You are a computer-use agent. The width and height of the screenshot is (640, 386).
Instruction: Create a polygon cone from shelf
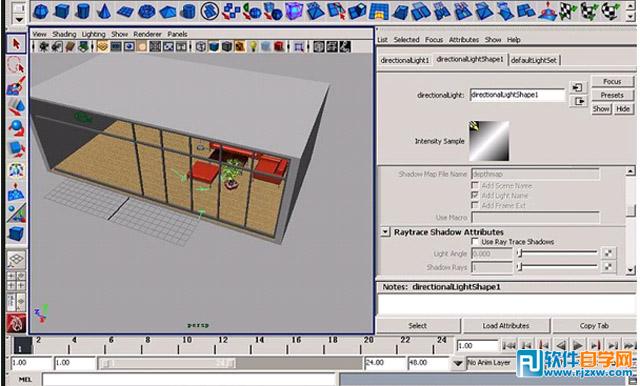click(104, 11)
